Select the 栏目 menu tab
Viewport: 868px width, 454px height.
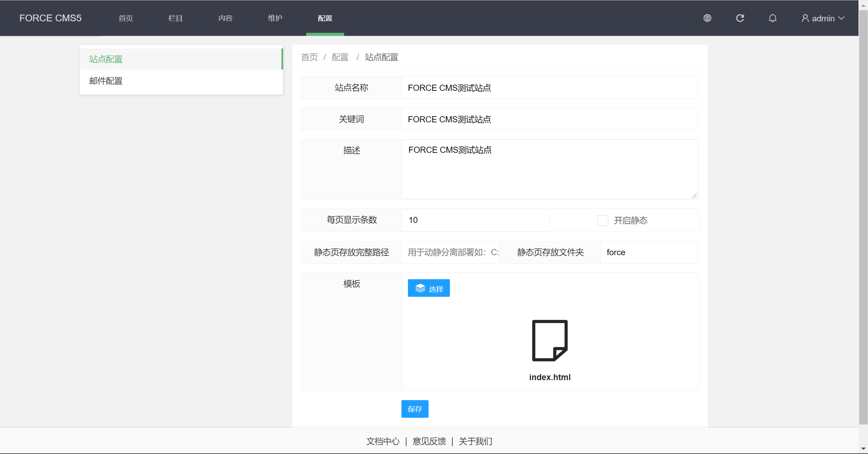click(x=176, y=18)
